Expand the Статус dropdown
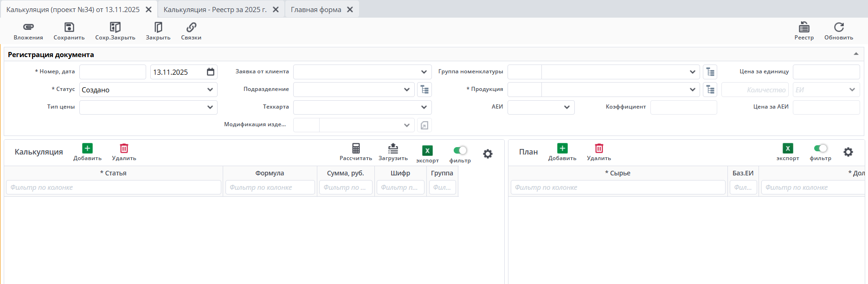 [x=210, y=90]
